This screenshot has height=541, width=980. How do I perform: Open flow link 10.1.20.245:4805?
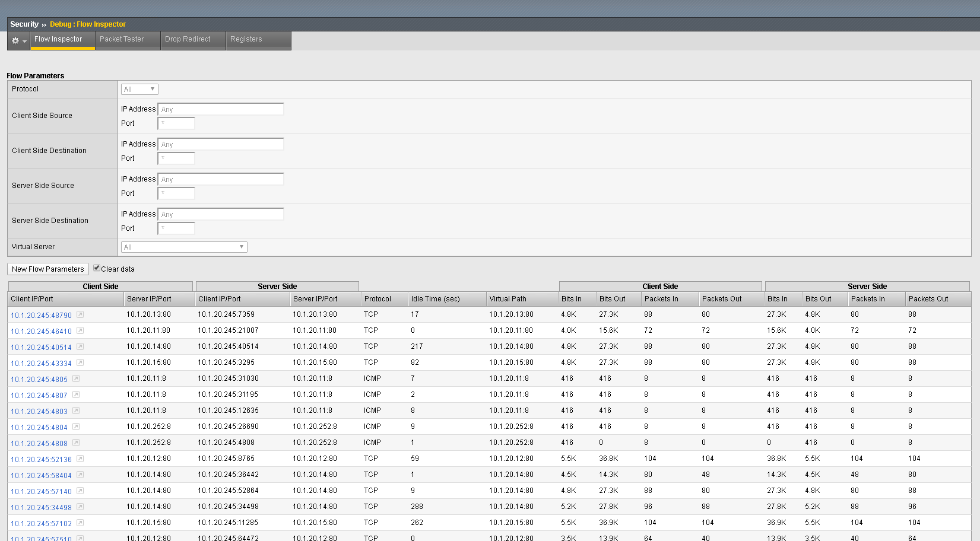(x=39, y=380)
